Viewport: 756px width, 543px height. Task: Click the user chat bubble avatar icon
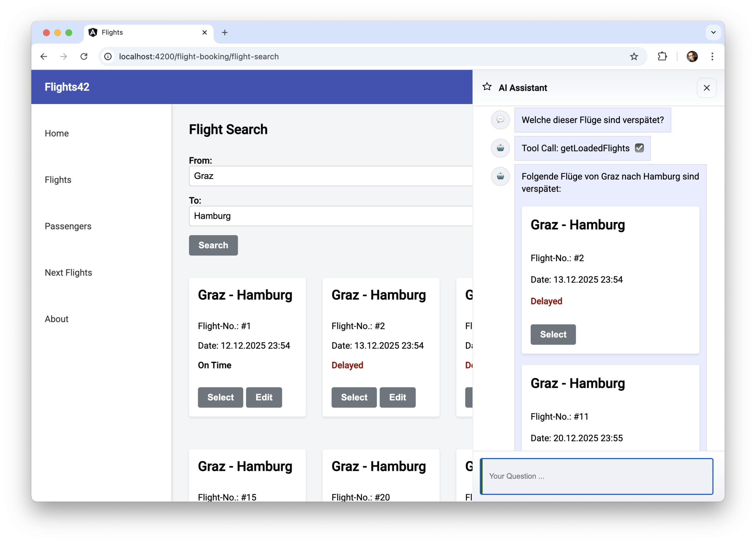(500, 120)
